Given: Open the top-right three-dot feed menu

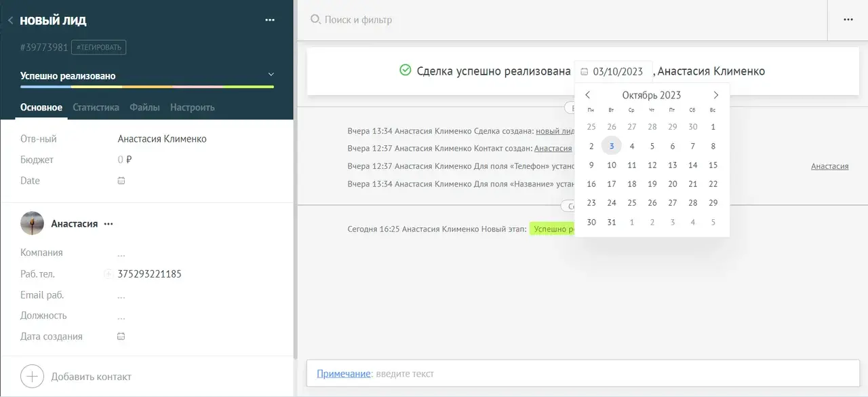Looking at the screenshot, I should pos(848,20).
